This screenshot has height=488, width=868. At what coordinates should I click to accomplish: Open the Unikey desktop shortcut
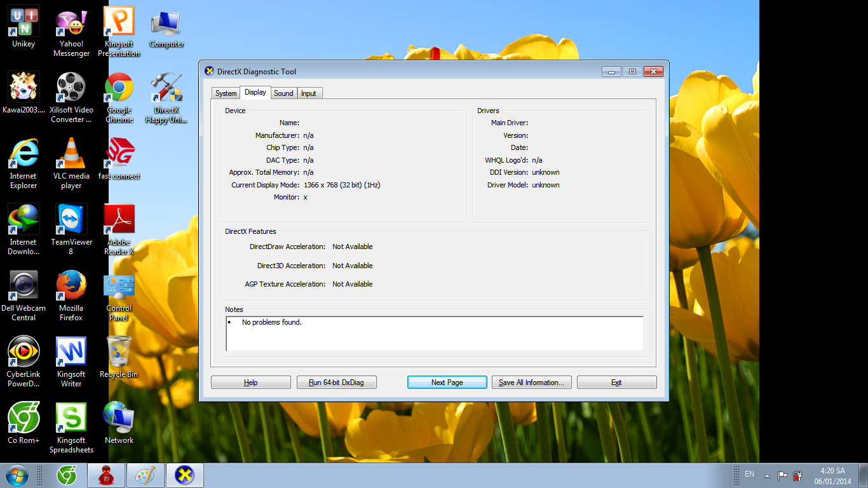(24, 28)
